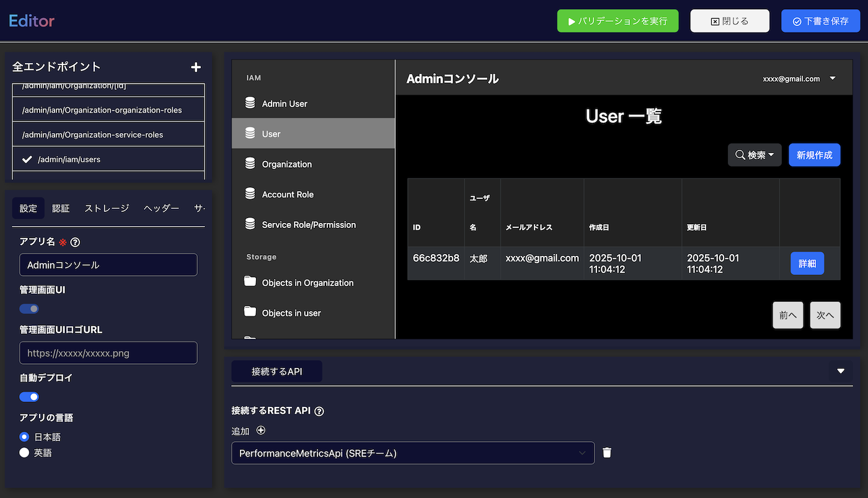Run validation with バリデーションを実行 button
Image resolution: width=868 pixels, height=498 pixels.
618,21
